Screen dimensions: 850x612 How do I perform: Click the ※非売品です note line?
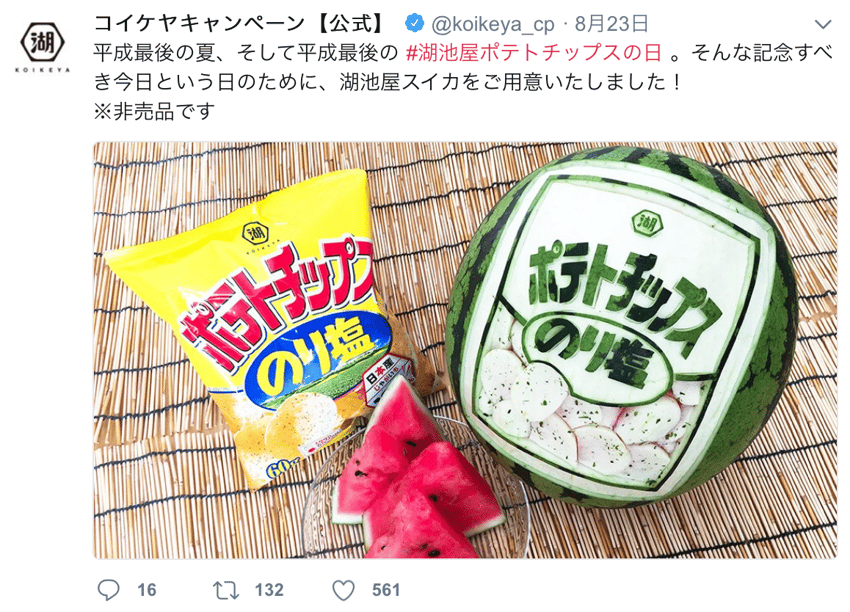154,112
